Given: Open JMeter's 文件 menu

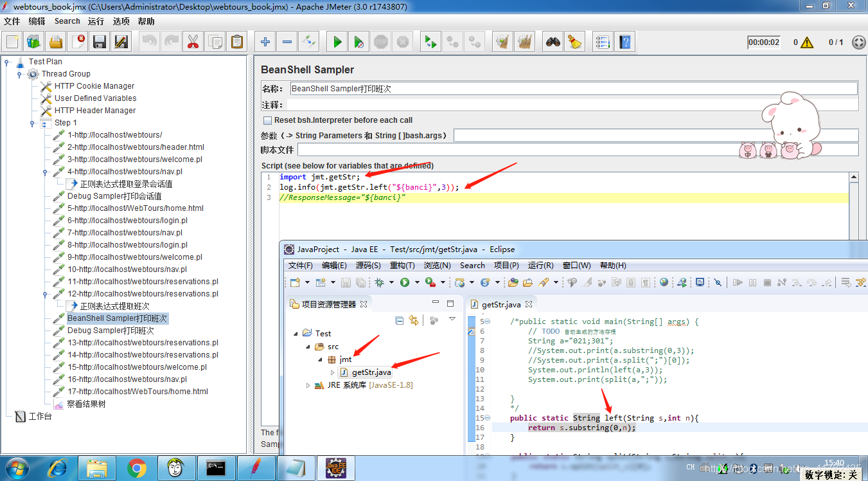Looking at the screenshot, I should coord(12,21).
